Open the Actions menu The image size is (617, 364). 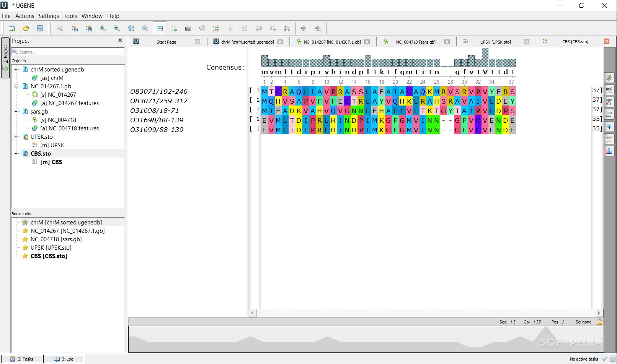[24, 16]
